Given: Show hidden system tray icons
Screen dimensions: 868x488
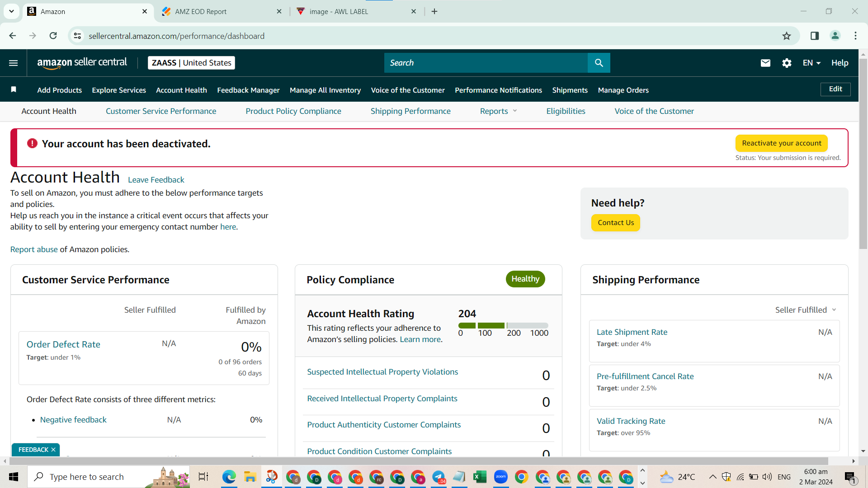Looking at the screenshot, I should pyautogui.click(x=712, y=477).
